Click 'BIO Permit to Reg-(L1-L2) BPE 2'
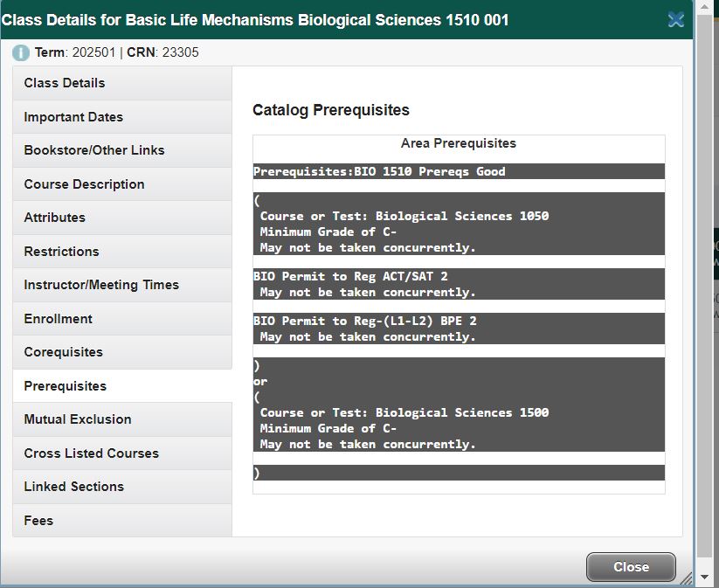 click(365, 321)
